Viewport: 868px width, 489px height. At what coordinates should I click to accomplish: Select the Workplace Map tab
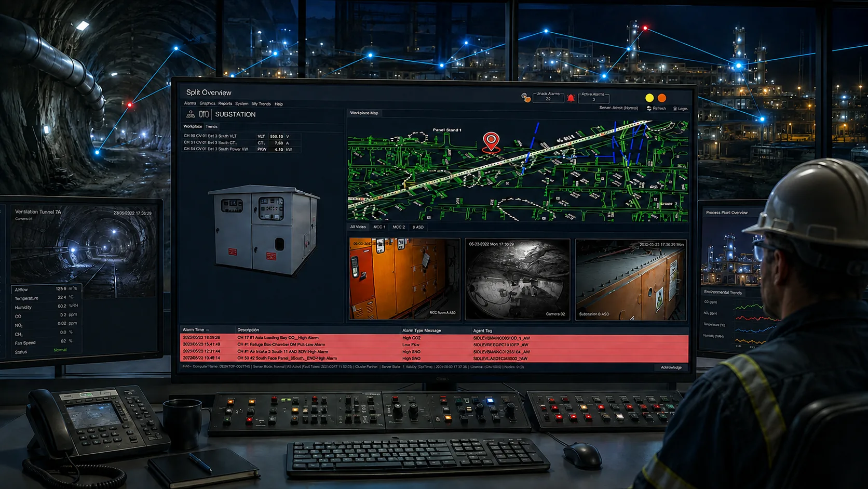364,113
